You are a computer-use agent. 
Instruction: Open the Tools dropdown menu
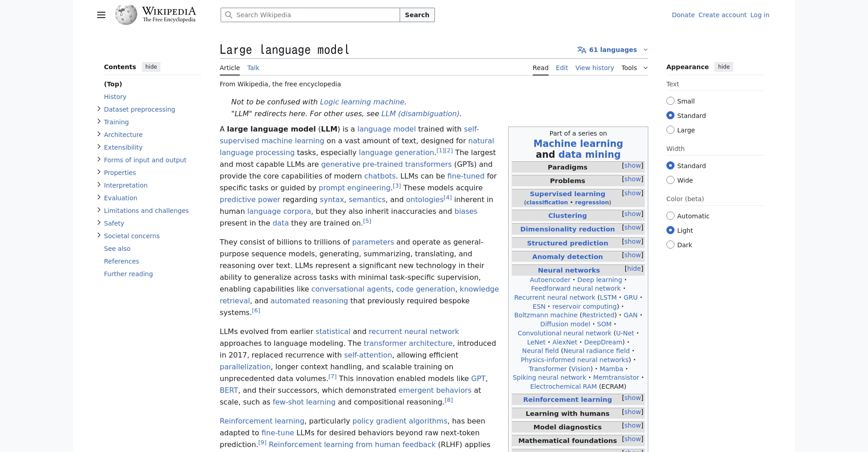point(634,68)
